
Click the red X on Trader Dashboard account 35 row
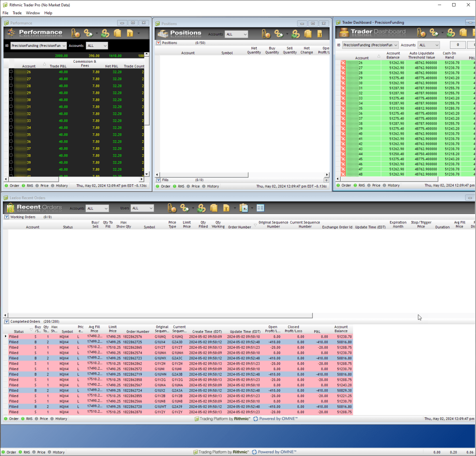pos(343,108)
